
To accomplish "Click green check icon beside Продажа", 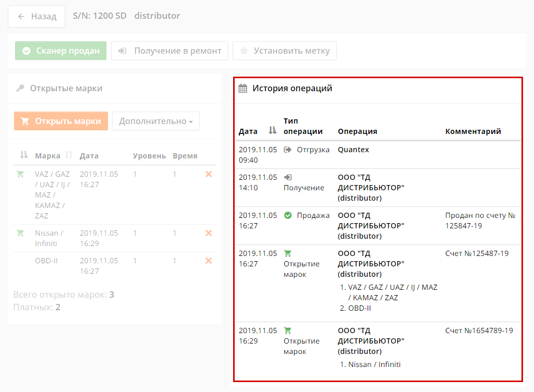I will click(288, 215).
